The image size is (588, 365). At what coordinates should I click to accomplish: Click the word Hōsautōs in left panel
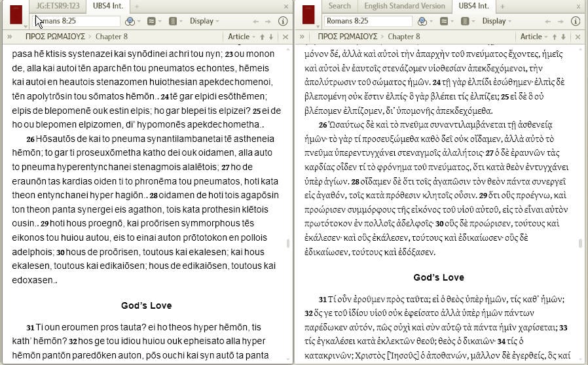point(56,139)
